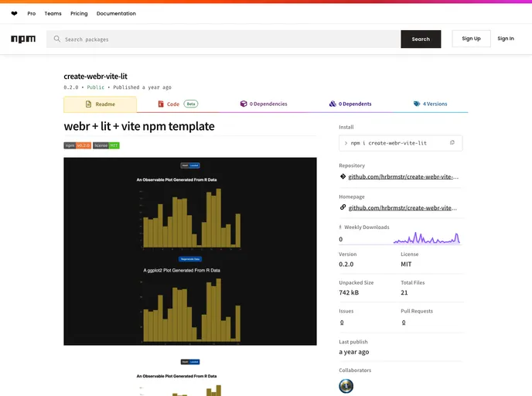Click the homepage chain-link icon
The width and height of the screenshot is (532, 396).
[343, 207]
